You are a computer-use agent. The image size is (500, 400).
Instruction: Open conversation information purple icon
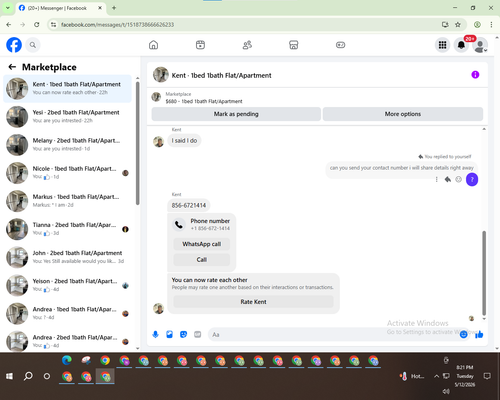(475, 75)
